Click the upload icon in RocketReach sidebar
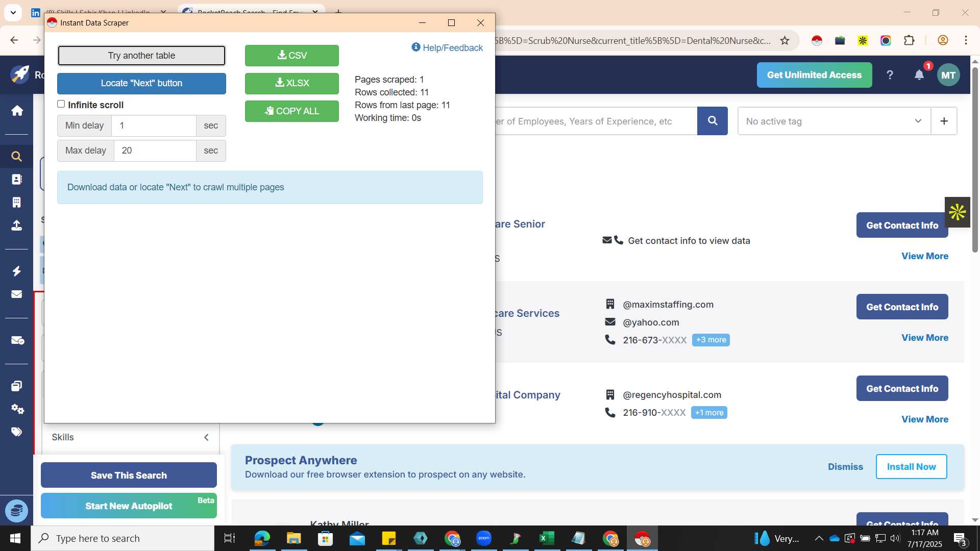 point(17,226)
